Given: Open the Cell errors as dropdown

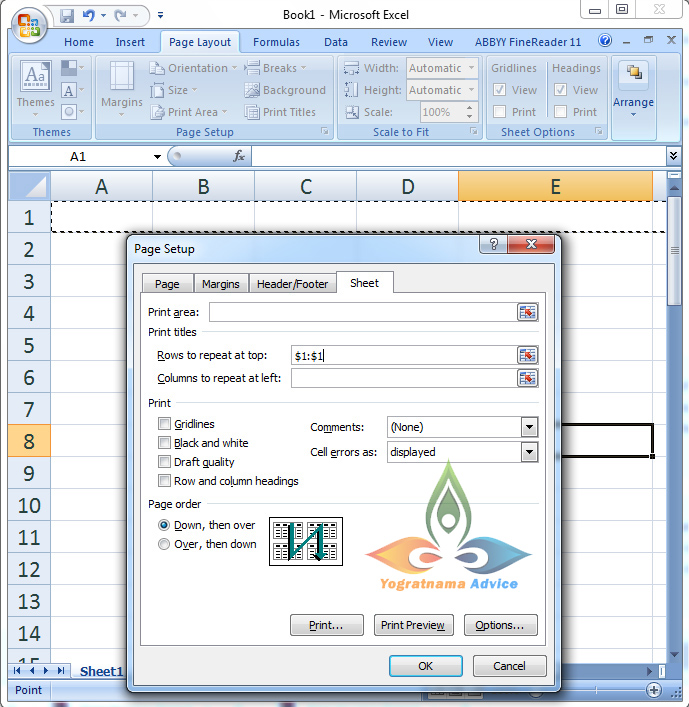Looking at the screenshot, I should coord(529,452).
